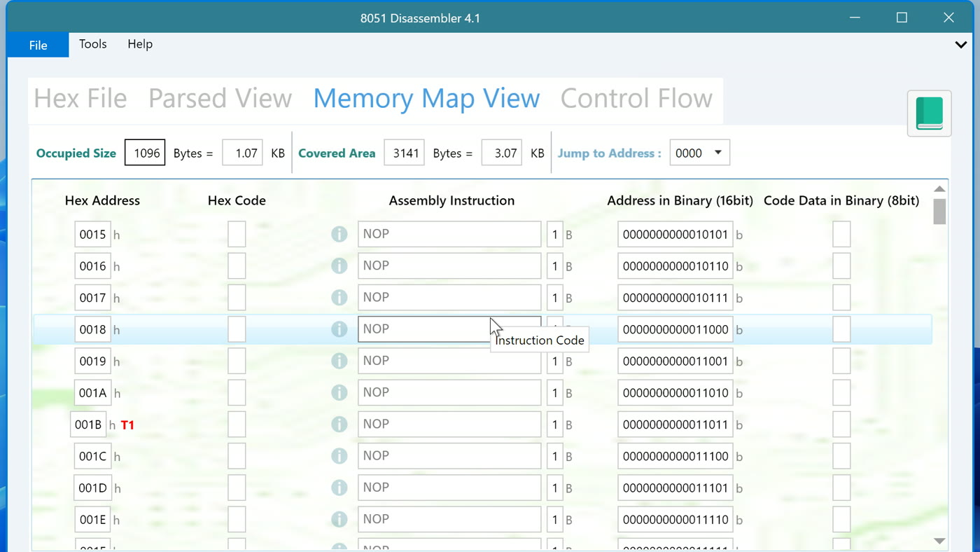Click the info icon for address 001E

pos(339,519)
